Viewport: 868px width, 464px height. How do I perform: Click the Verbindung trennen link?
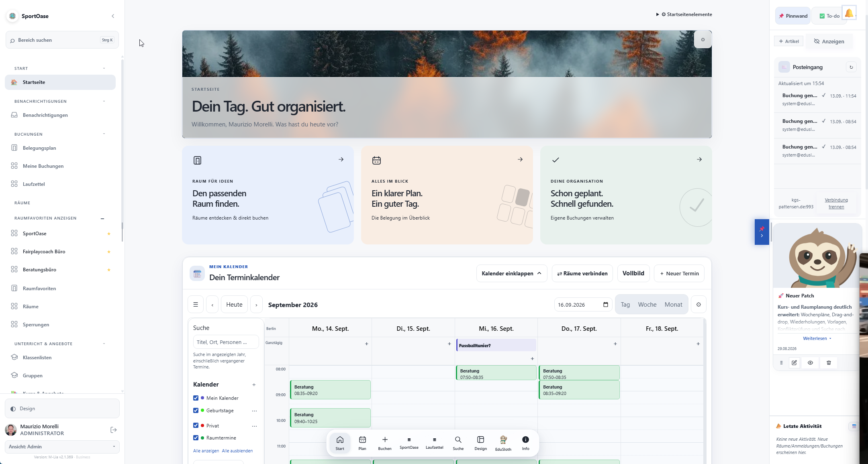[836, 204]
